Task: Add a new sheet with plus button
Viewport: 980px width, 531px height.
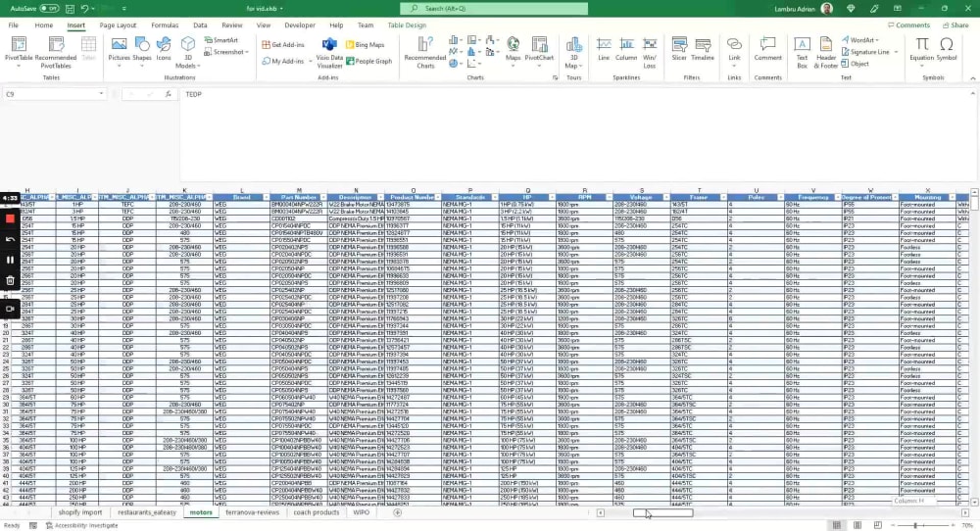Action: (398, 512)
